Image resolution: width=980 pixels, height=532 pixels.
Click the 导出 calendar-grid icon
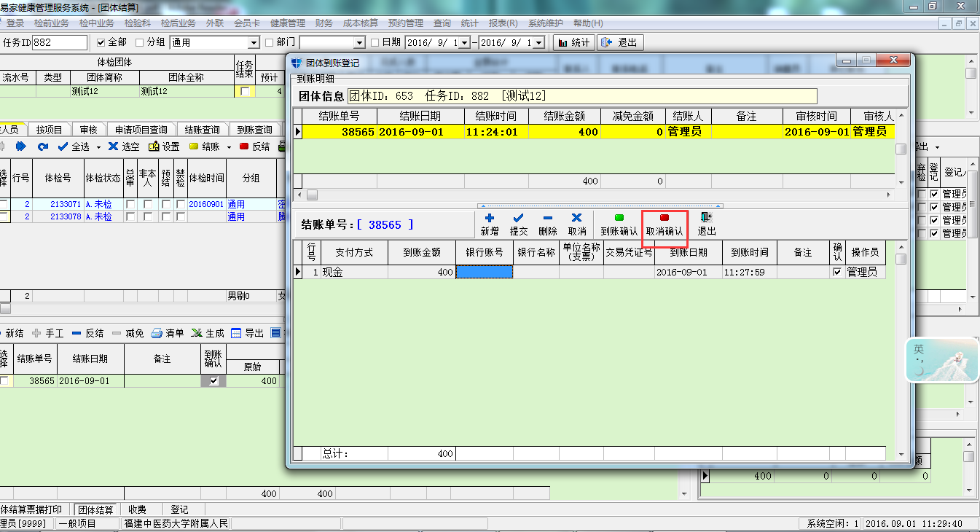(236, 333)
